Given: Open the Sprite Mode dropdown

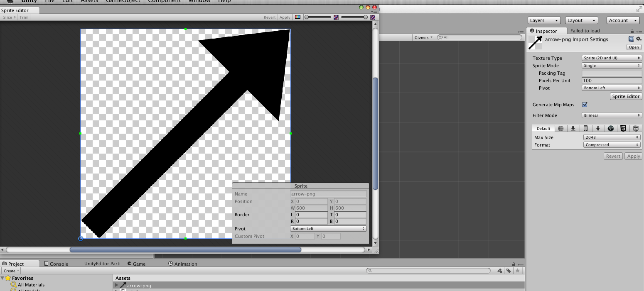Looking at the screenshot, I should click(x=612, y=66).
